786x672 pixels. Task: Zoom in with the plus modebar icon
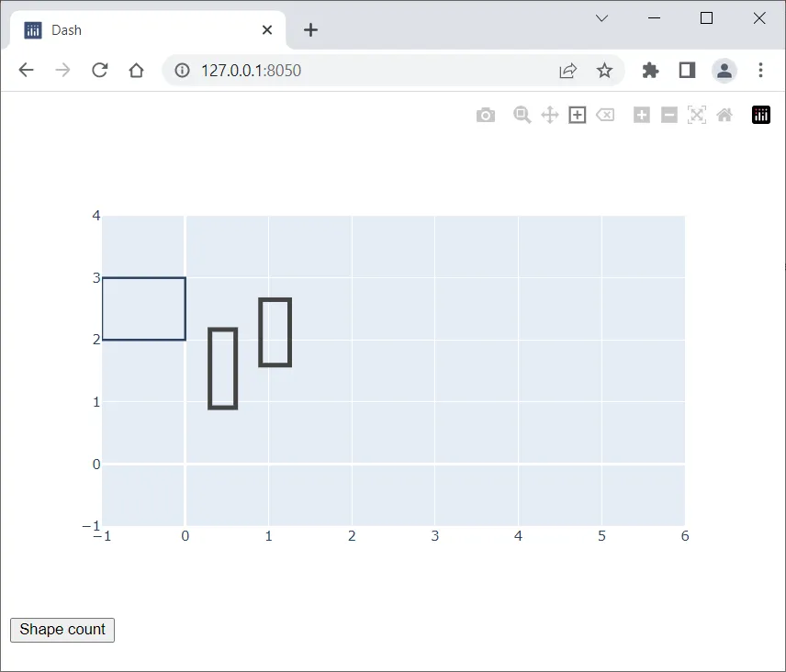pos(642,115)
